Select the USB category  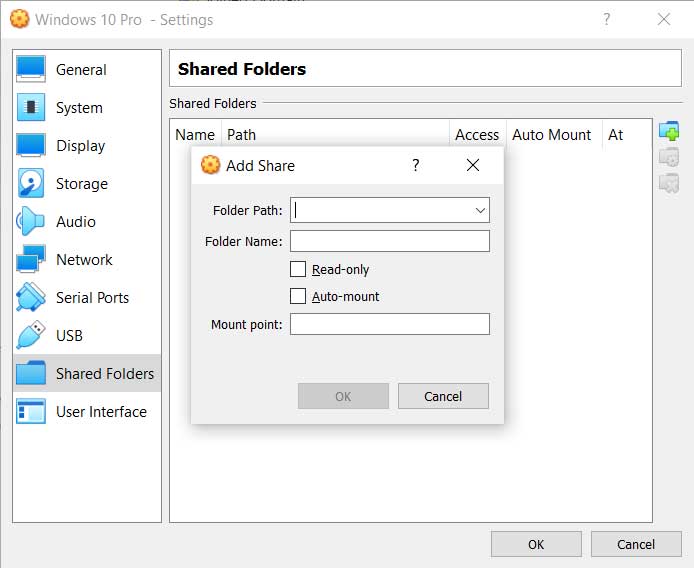click(87, 336)
